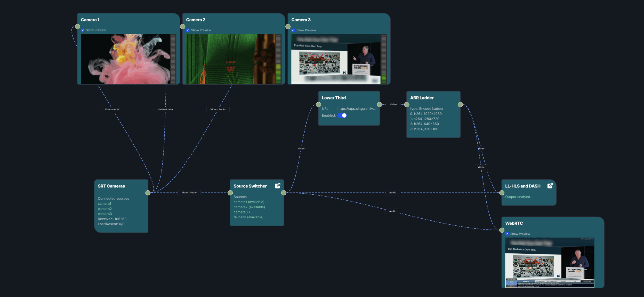This screenshot has height=297, width=644.
Task: Open Source Switcher external link icon
Action: pyautogui.click(x=278, y=186)
